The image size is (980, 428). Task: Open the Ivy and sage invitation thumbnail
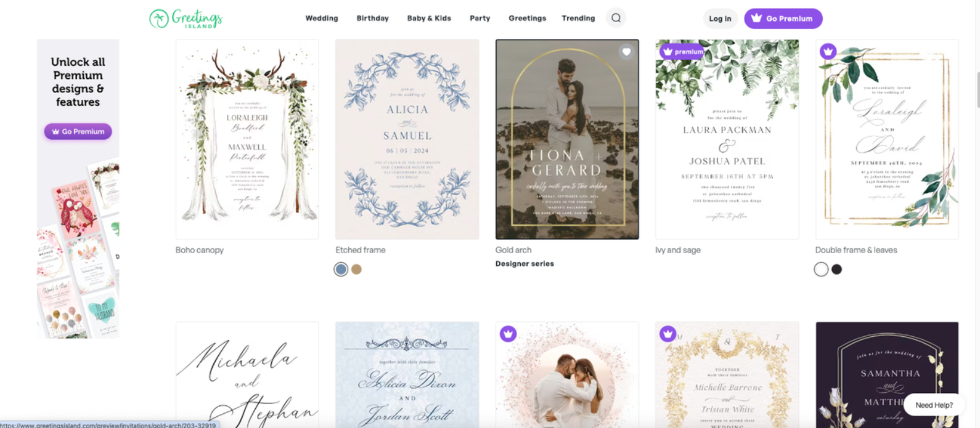[727, 139]
